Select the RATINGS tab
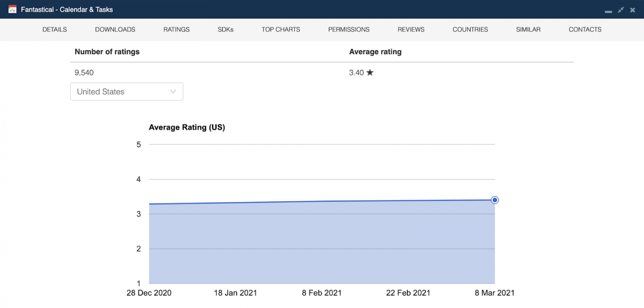The image size is (644, 308). point(177,29)
